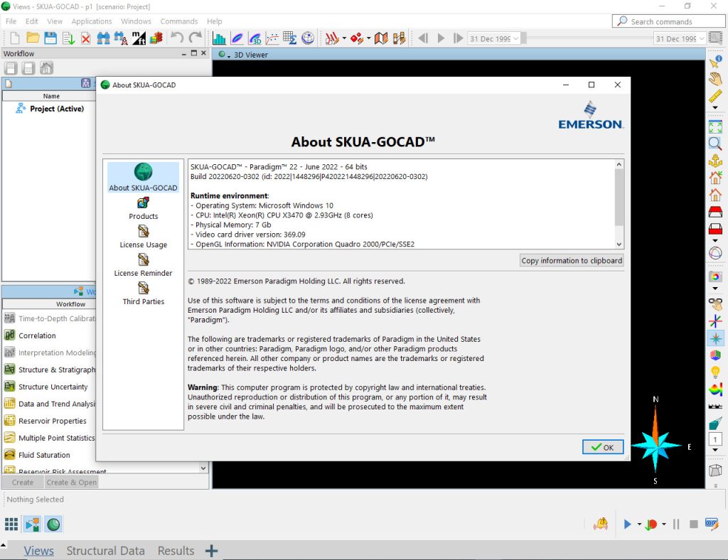Image resolution: width=728 pixels, height=560 pixels.
Task: Click the plus button to add tab
Action: click(211, 551)
